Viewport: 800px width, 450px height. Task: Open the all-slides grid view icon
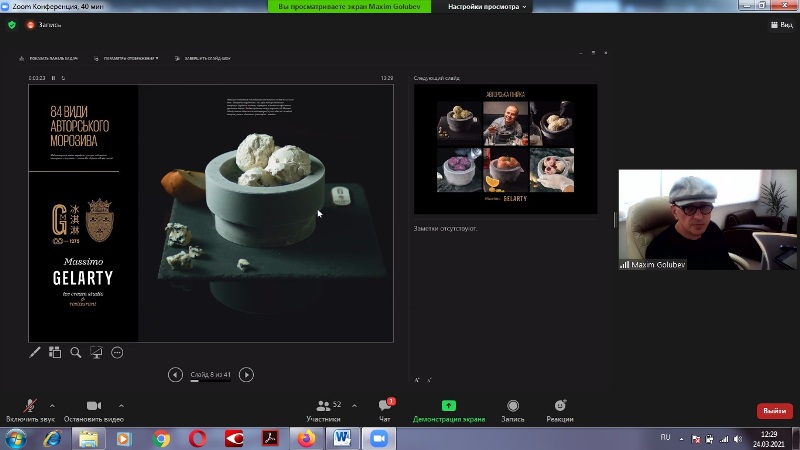tap(55, 352)
